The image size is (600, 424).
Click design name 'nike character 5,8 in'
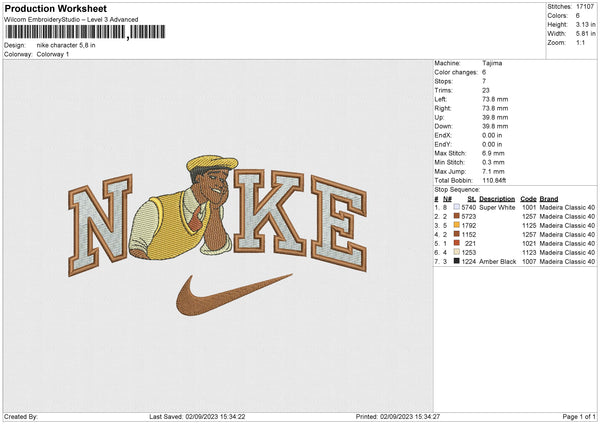click(x=66, y=45)
